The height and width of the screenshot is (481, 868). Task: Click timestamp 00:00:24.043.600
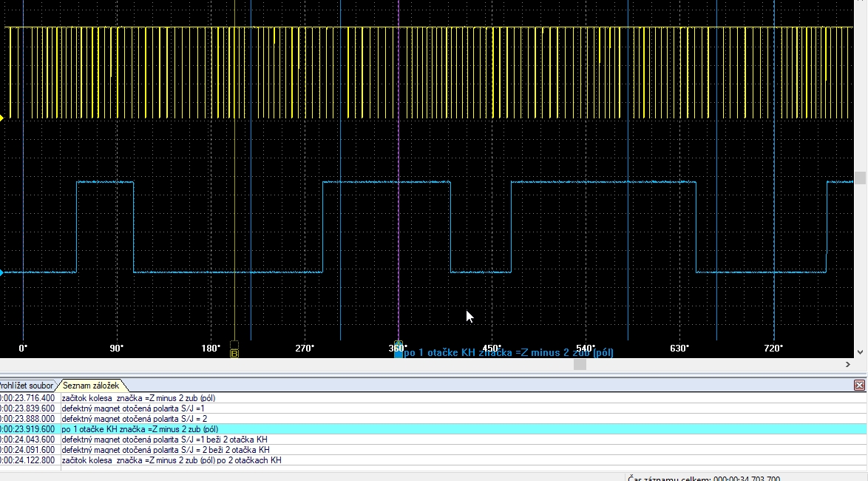[x=27, y=440]
